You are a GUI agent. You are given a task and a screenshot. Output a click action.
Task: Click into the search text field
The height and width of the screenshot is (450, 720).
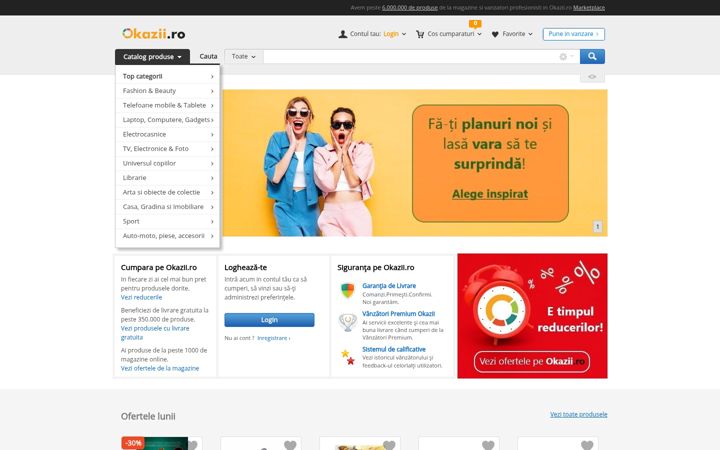[411, 56]
